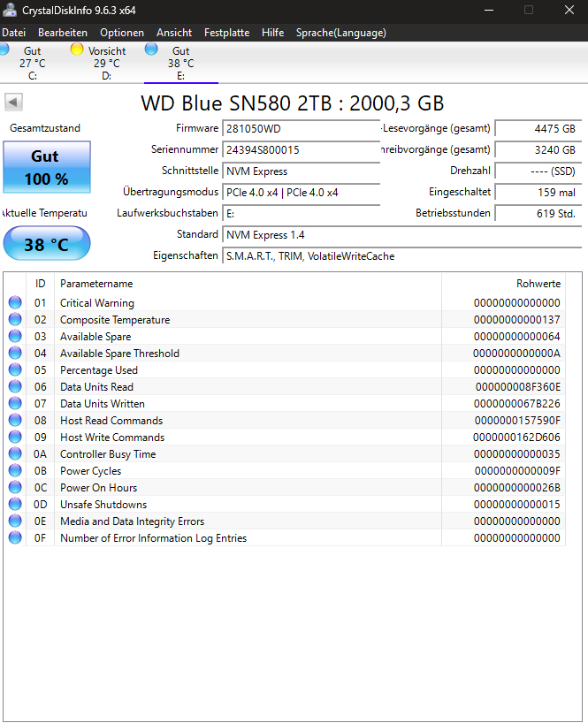Open the Datei menu

point(14,33)
